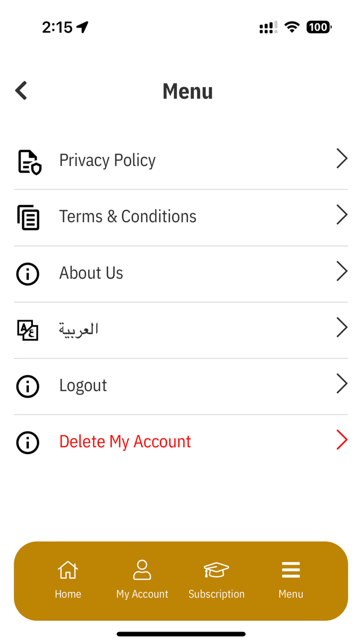362x644 pixels.
Task: Tap the red chevron for Delete My Account
Action: coord(341,440)
